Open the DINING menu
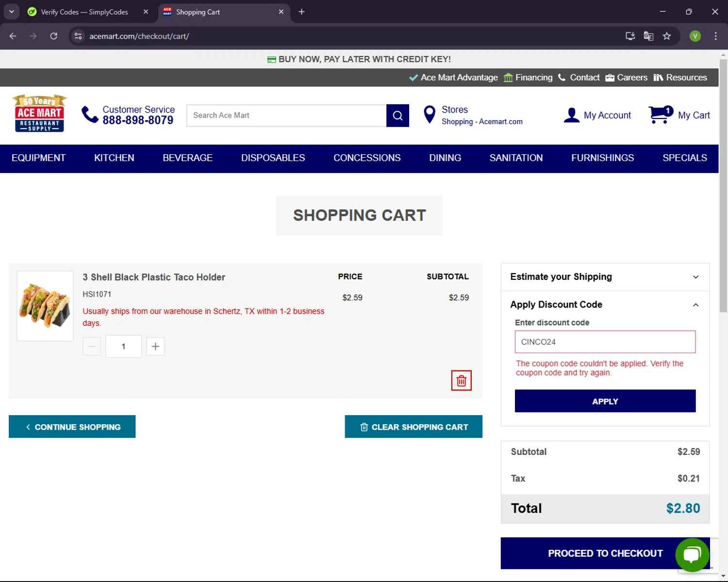The image size is (728, 582). pos(445,158)
